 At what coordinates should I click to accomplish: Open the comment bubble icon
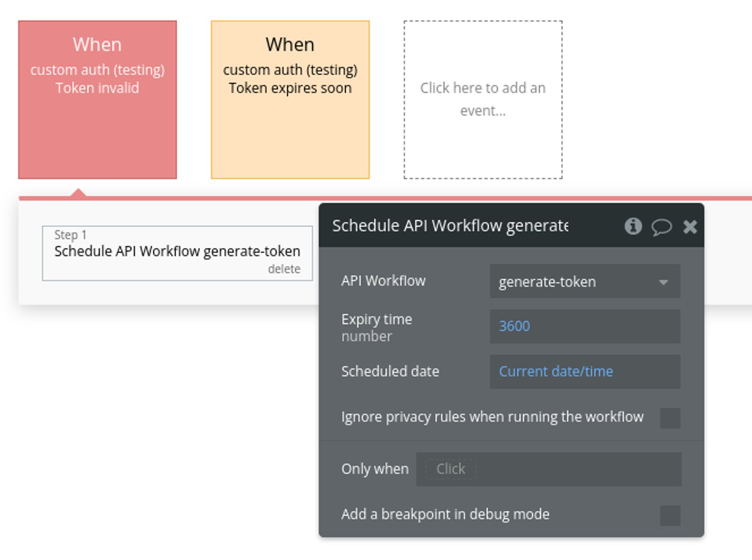coord(661,227)
